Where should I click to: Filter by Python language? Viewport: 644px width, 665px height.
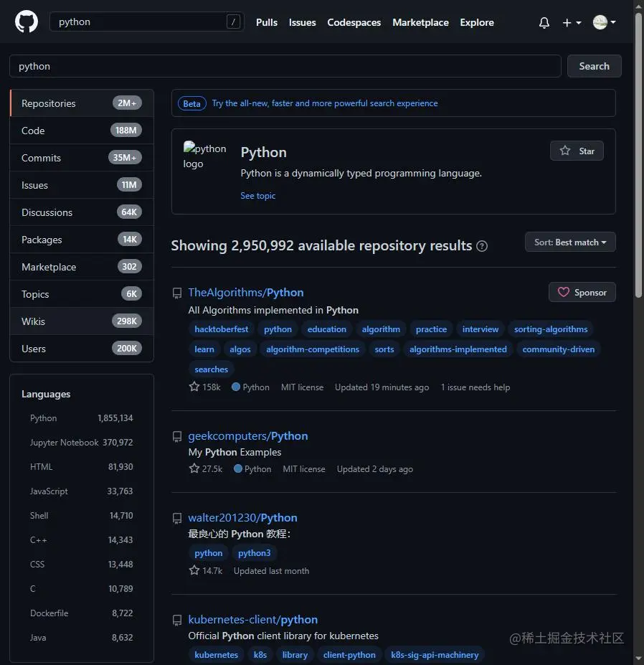click(x=82, y=418)
